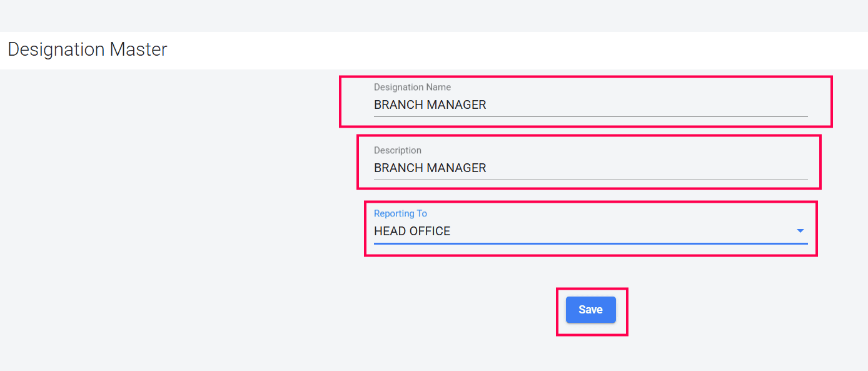
Task: Click BRANCH MANAGER text in Designation Name
Action: 430,105
